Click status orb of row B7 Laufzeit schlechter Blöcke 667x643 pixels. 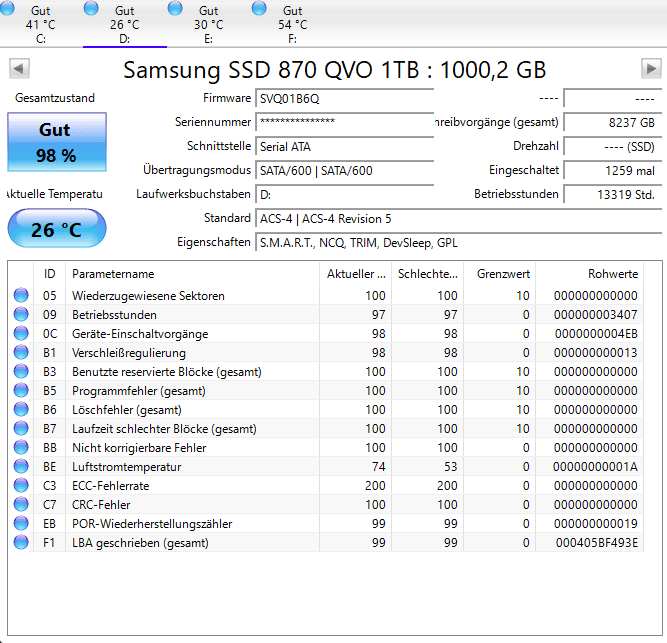pos(21,428)
